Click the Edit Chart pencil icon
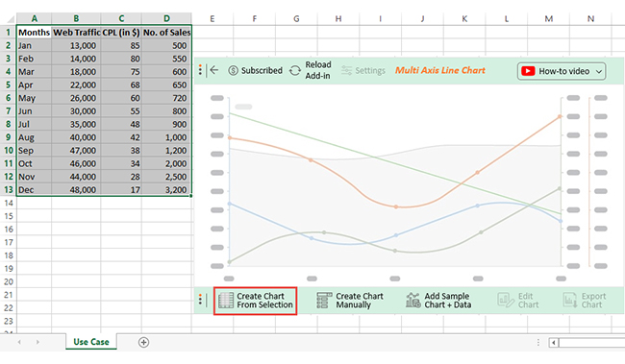Viewport: 625px width, 364px height. pos(506,301)
